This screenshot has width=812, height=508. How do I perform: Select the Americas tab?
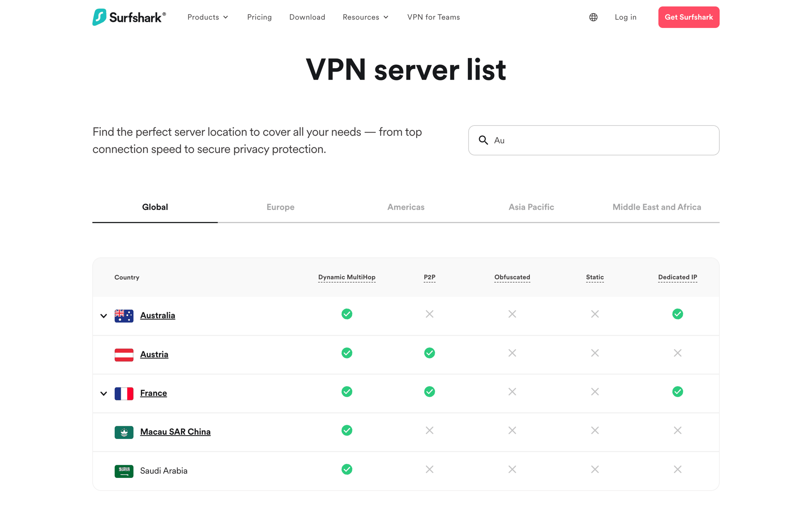click(406, 207)
